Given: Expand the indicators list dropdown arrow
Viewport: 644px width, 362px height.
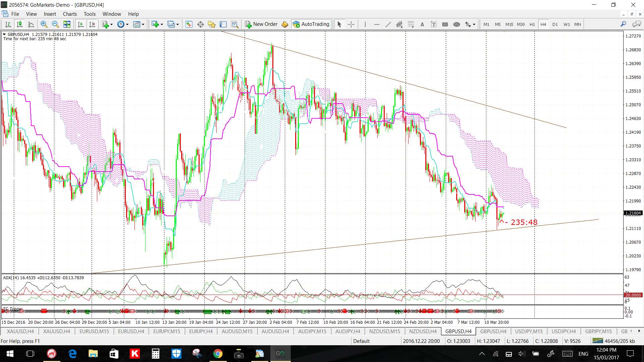Looking at the screenshot, I should coord(111,24).
